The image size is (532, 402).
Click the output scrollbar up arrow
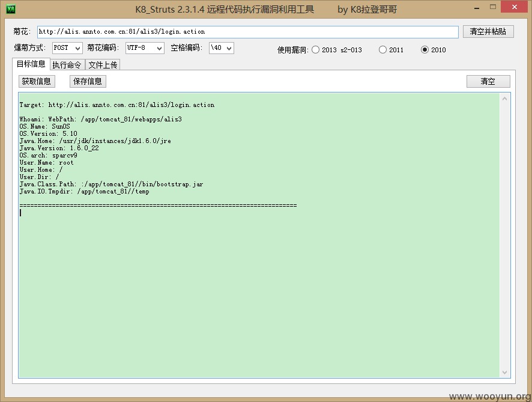504,99
